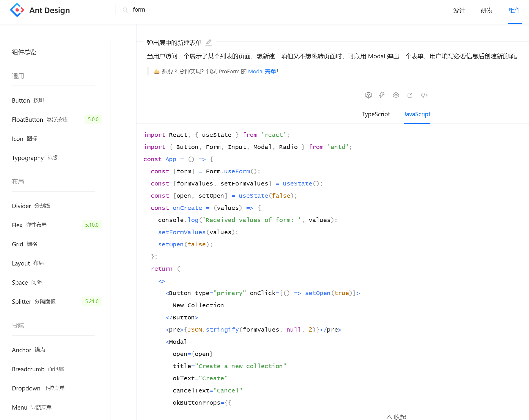Open 组件总览 in sidebar
The image size is (529, 420).
[x=24, y=52]
